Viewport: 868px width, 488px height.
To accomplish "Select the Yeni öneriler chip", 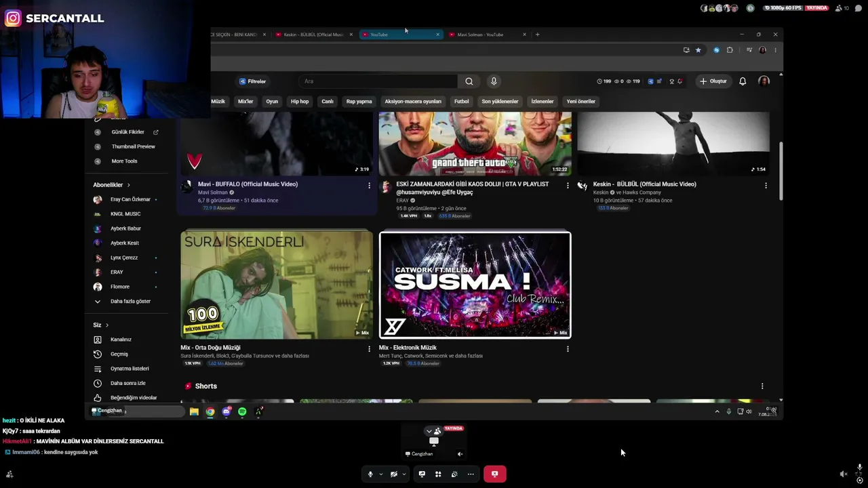I will pyautogui.click(x=581, y=102).
